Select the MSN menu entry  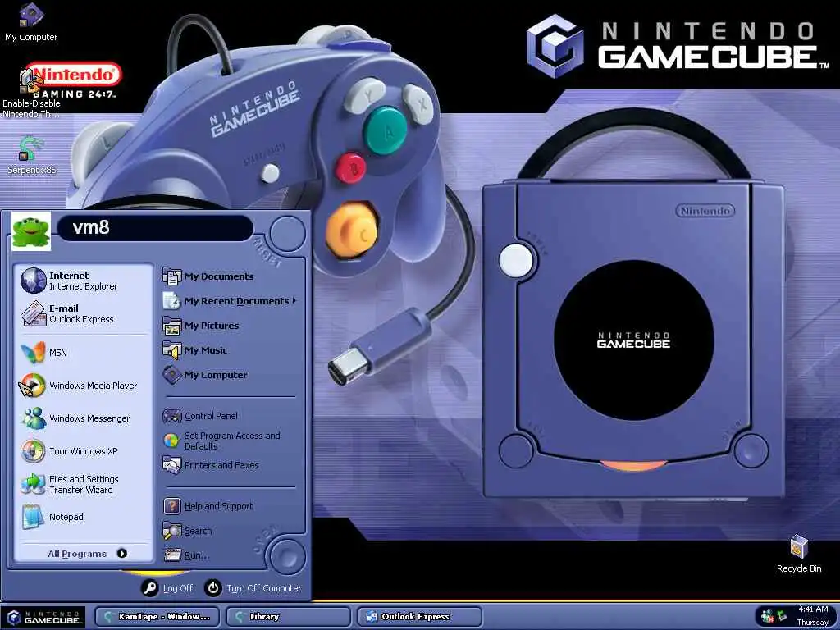[x=84, y=353]
